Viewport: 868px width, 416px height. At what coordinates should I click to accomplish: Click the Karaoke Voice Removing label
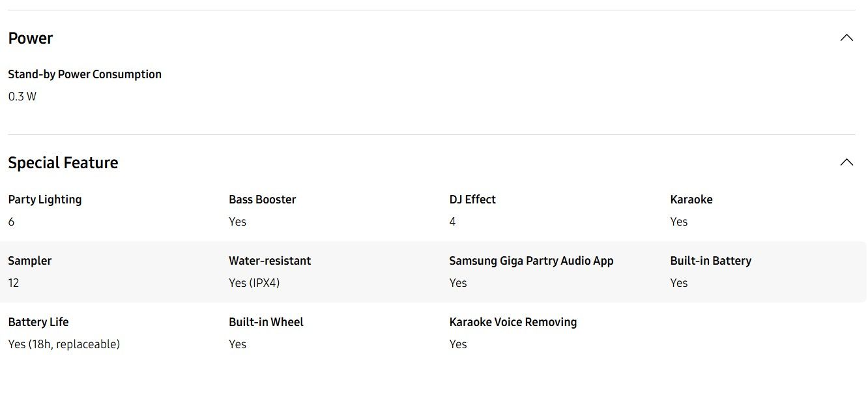click(513, 322)
